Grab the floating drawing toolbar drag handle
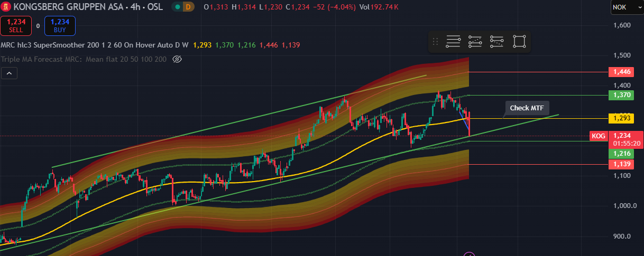This screenshot has height=256, width=644. pyautogui.click(x=436, y=42)
